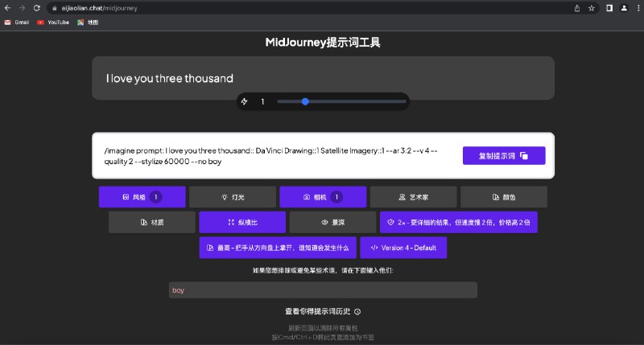Open the browser share icon

pyautogui.click(x=577, y=8)
